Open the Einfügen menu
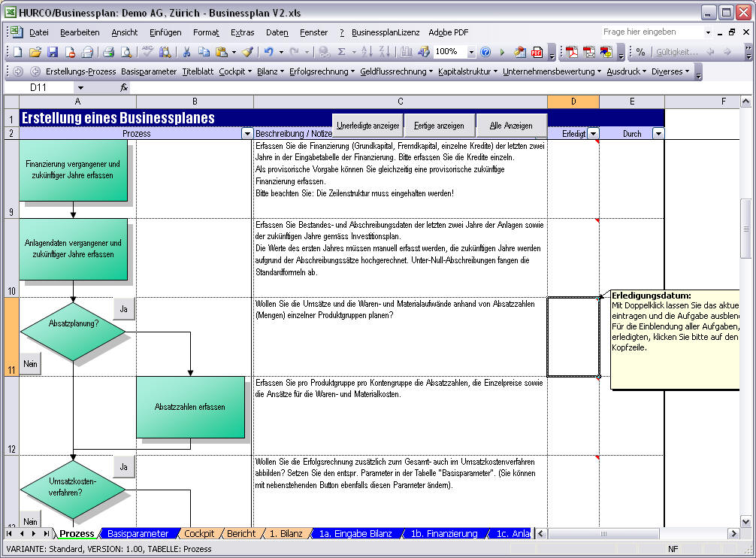This screenshot has height=558, width=756. 165,32
